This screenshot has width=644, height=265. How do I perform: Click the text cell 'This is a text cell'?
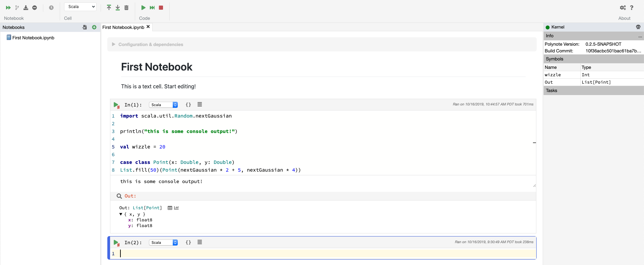(158, 86)
